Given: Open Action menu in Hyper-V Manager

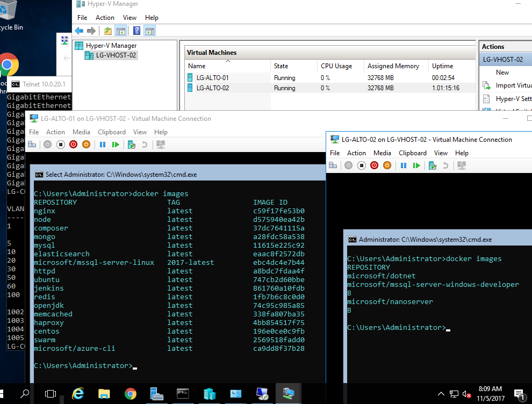Looking at the screenshot, I should point(105,18).
